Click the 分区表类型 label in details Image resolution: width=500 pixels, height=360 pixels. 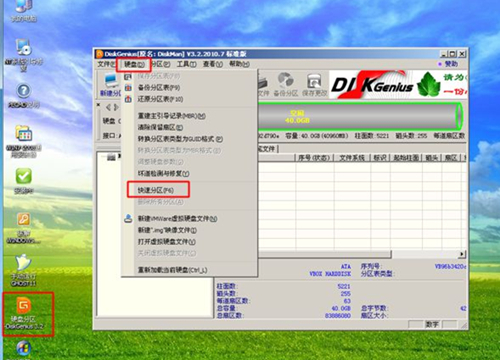[377, 274]
